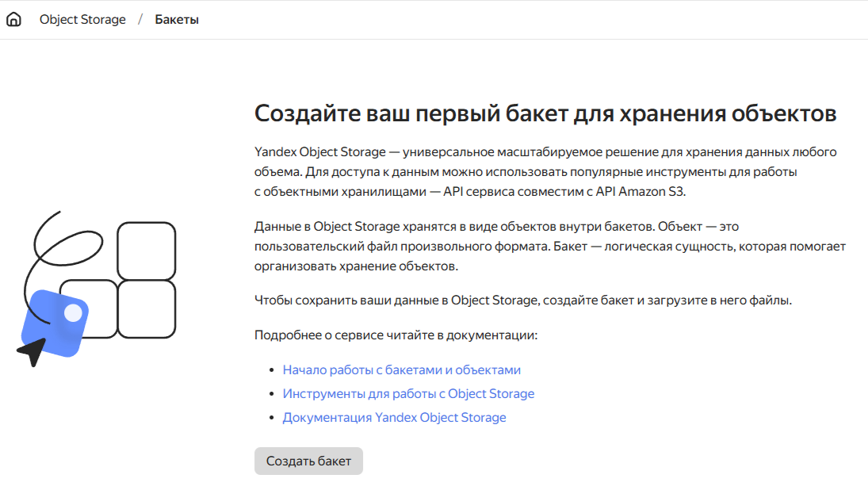Open Начало работы с бакетами и объектами link
This screenshot has height=490, width=868.
[401, 369]
